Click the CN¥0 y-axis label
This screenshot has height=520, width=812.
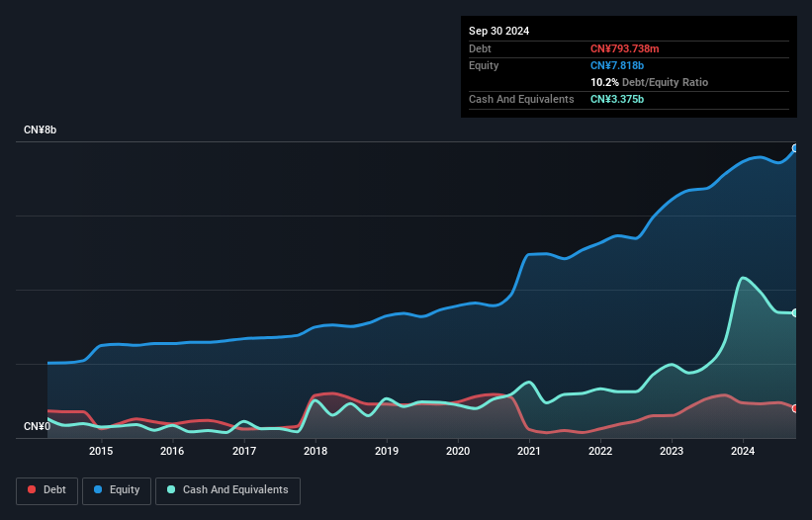click(37, 426)
